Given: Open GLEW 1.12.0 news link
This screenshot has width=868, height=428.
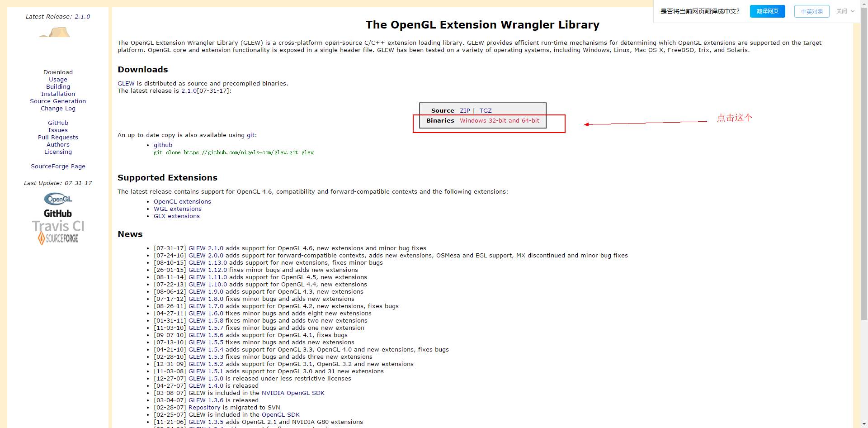Looking at the screenshot, I should click(x=208, y=270).
